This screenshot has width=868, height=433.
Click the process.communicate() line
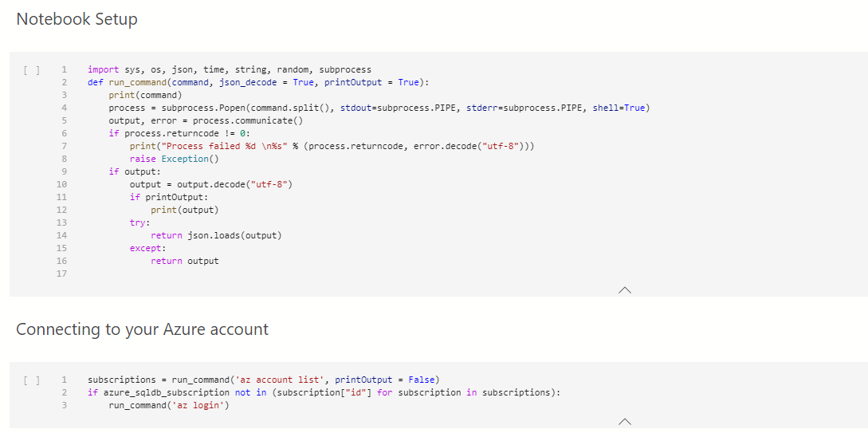(x=206, y=120)
